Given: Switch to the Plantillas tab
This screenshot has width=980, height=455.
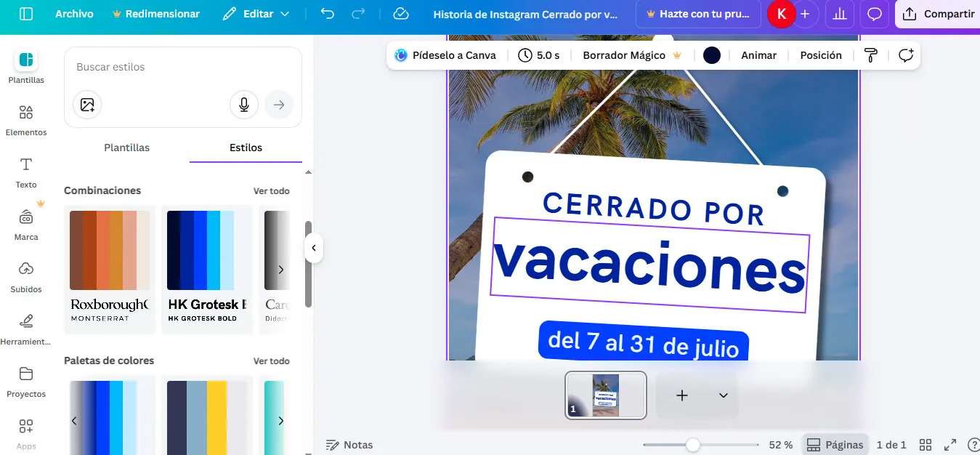Looking at the screenshot, I should 126,147.
